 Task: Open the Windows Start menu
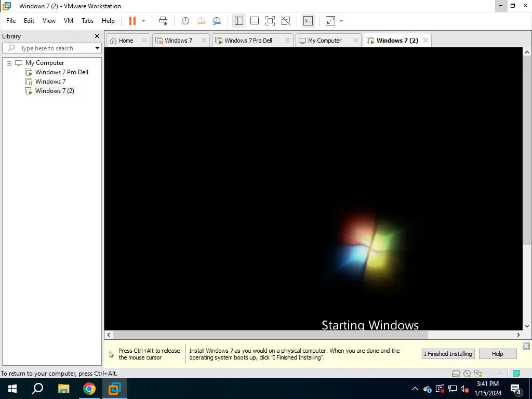coord(12,389)
